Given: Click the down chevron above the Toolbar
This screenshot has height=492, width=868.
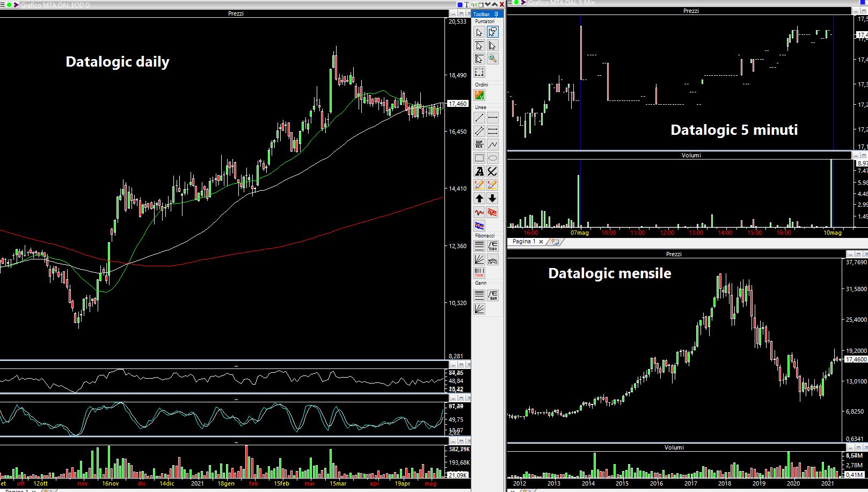Looking at the screenshot, I should pyautogui.click(x=487, y=4).
